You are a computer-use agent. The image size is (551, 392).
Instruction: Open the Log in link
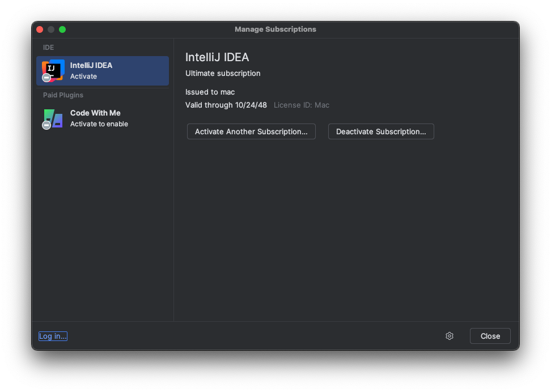click(x=52, y=336)
